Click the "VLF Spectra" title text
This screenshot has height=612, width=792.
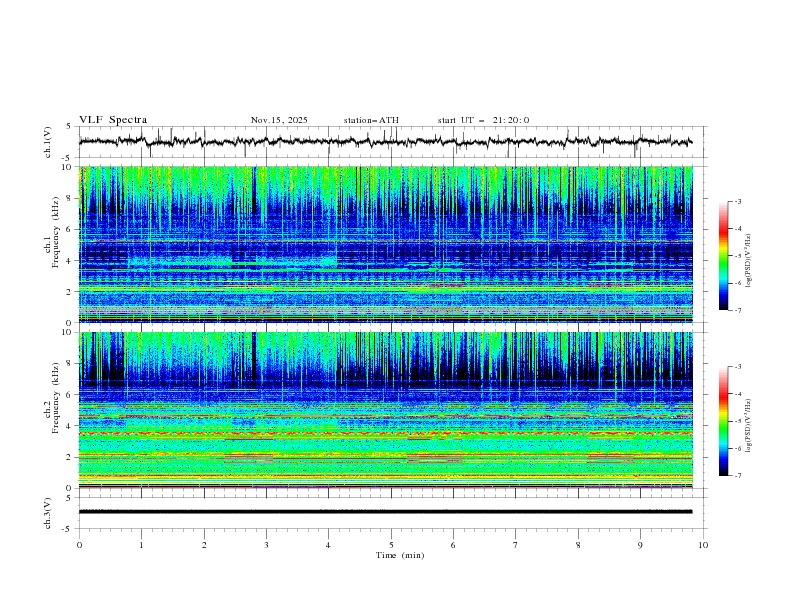click(113, 120)
